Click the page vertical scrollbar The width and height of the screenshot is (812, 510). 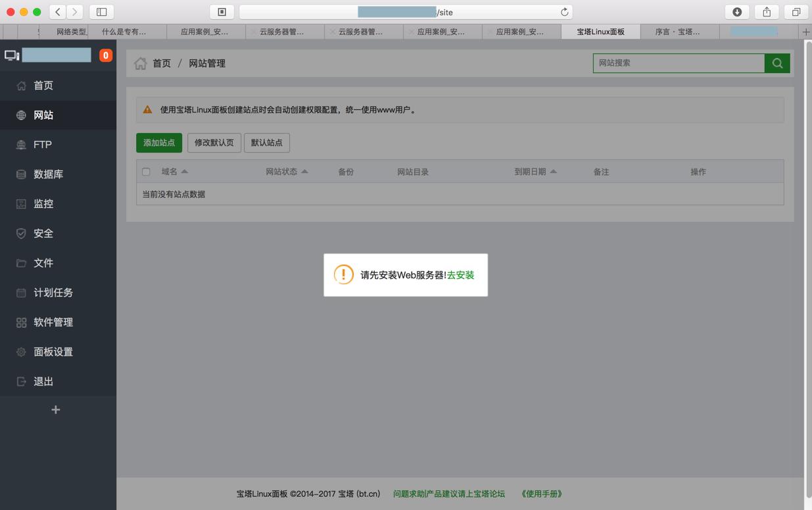(808, 270)
